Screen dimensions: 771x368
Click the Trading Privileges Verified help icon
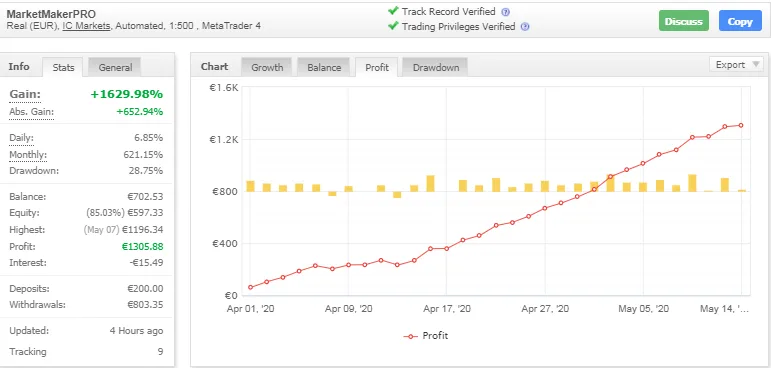pyautogui.click(x=525, y=27)
